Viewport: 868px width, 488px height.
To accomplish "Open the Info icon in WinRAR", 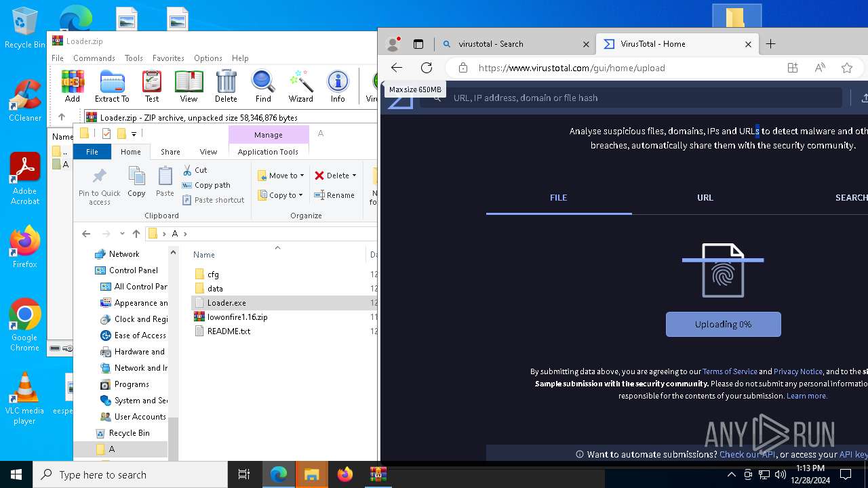I will (338, 86).
